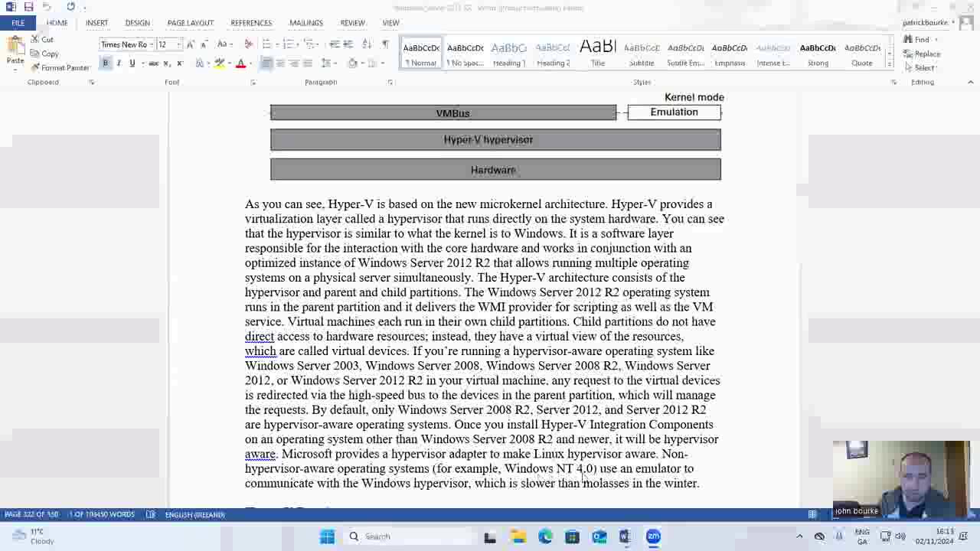Clear all formatting icon
980x551 pixels.
click(x=248, y=44)
